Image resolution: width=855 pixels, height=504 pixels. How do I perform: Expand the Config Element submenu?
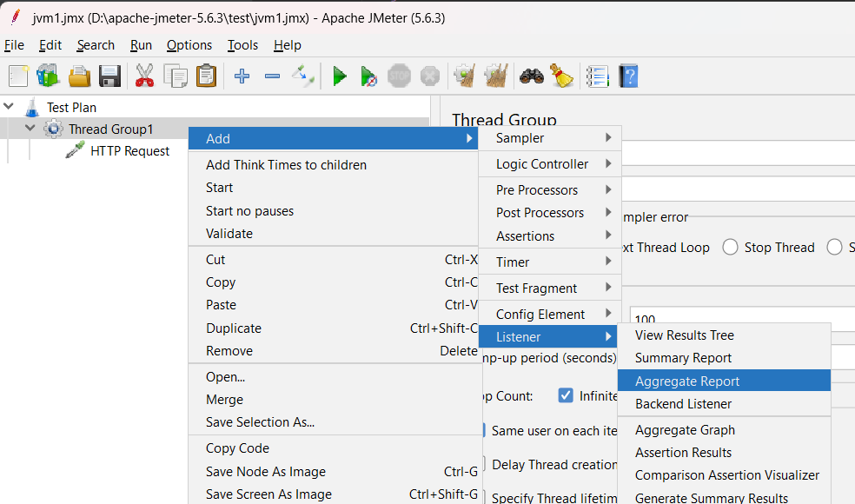[x=550, y=315]
